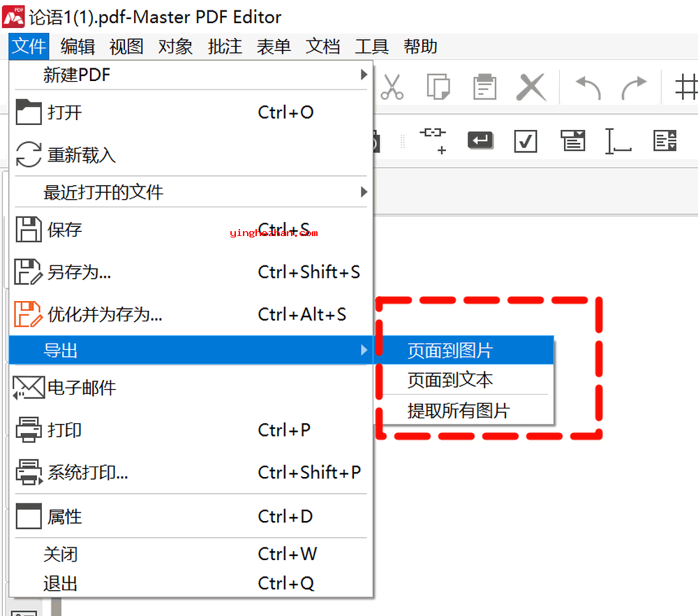Expand the 最近打开的文件 submenu arrow
Image resolution: width=698 pixels, height=616 pixels.
[364, 192]
